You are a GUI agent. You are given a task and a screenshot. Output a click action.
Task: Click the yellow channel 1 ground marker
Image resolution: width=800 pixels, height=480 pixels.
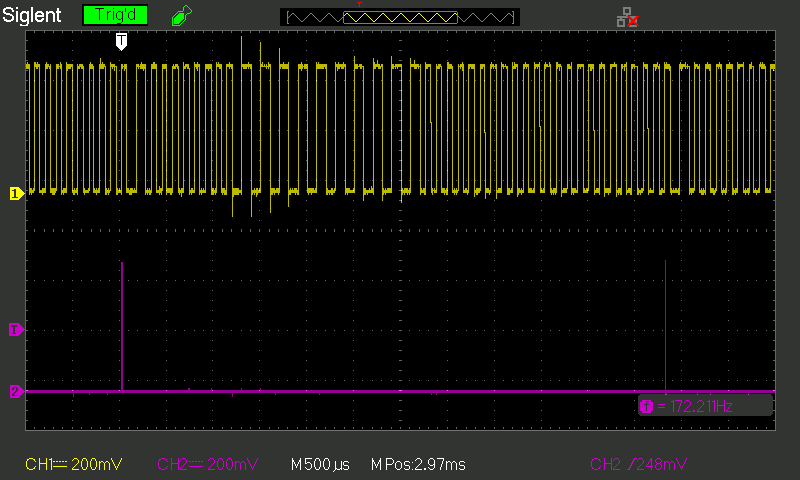(16, 194)
